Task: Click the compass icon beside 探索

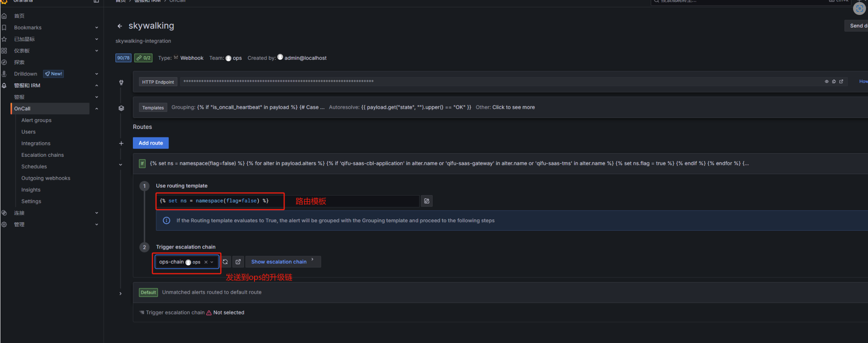Action: tap(4, 62)
